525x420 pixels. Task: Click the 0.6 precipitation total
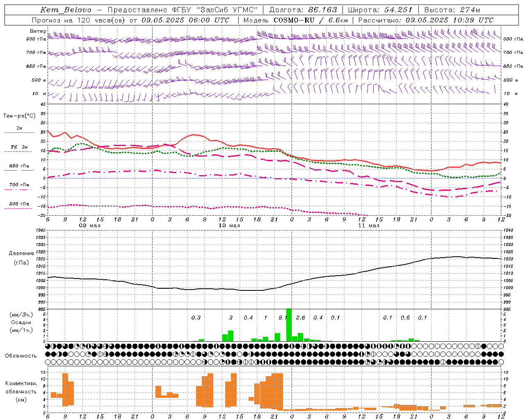[405, 317]
